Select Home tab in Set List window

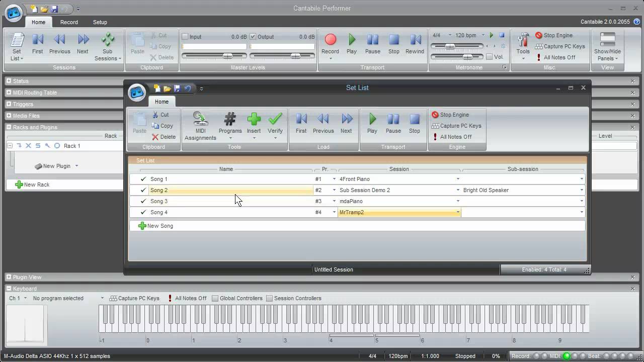click(x=162, y=102)
